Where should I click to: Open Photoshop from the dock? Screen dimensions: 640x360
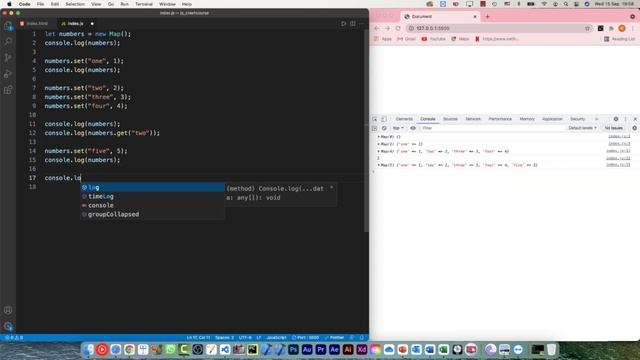(293, 349)
